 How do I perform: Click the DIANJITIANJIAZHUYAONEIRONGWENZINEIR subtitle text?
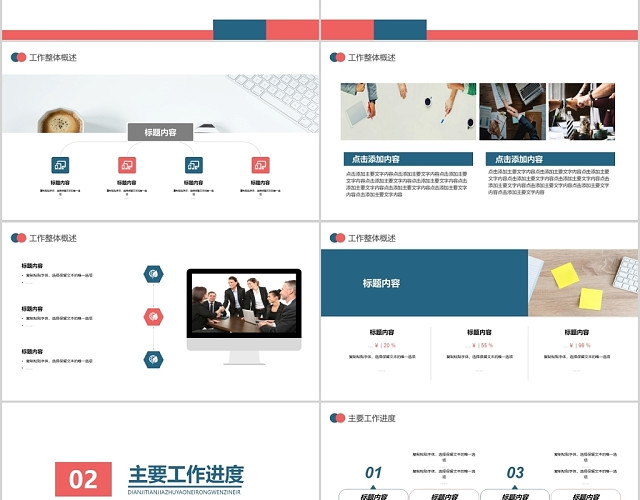click(184, 492)
